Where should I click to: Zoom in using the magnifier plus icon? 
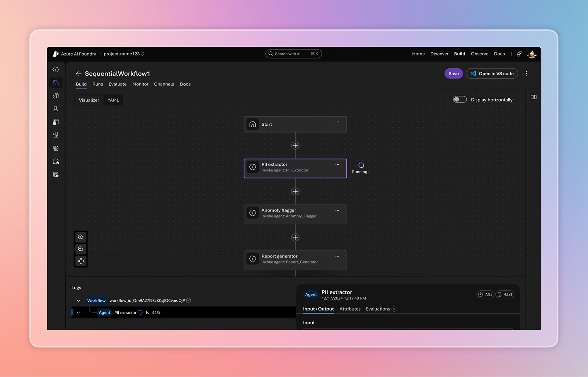pos(81,237)
